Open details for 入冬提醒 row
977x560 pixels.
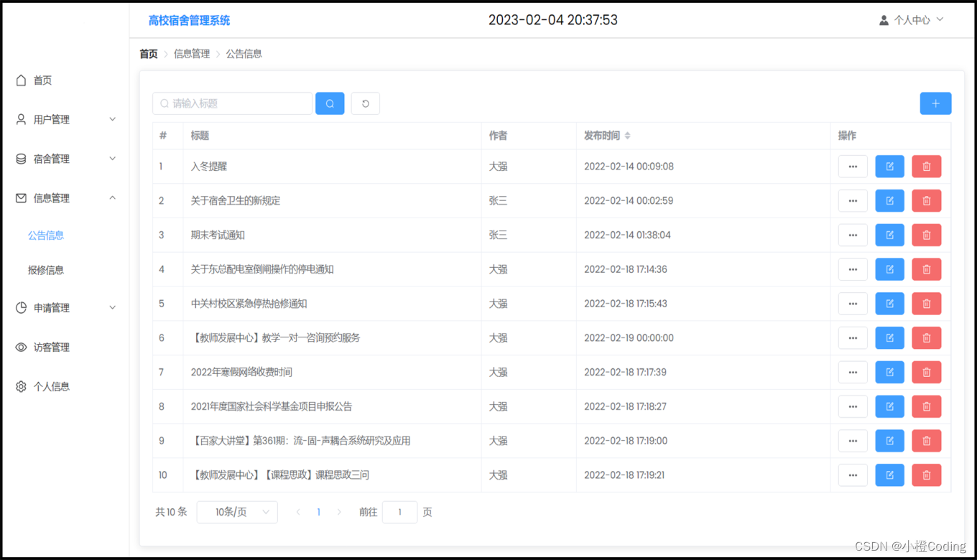coord(853,167)
